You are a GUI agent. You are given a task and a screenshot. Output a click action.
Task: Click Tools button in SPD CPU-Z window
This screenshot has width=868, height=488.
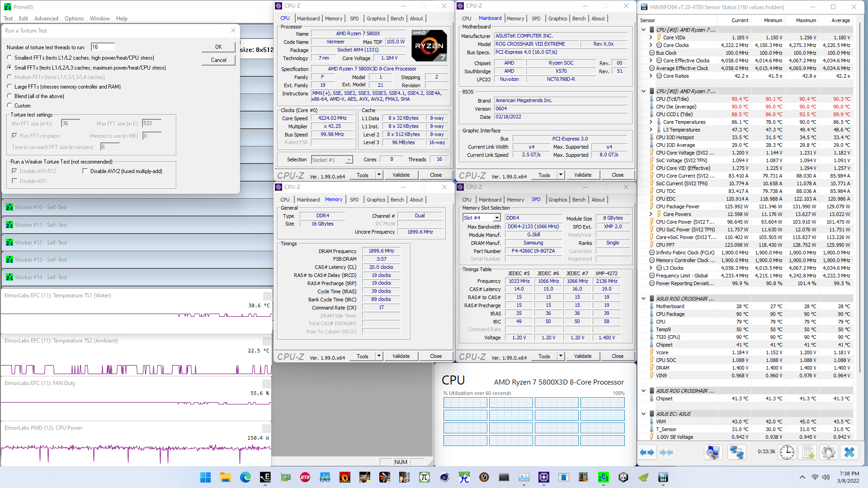(x=544, y=356)
